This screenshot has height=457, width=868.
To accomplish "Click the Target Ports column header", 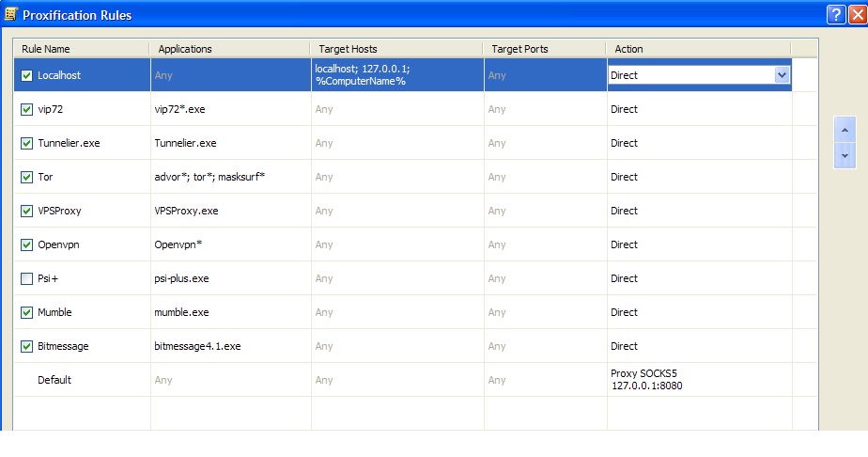I will click(545, 49).
